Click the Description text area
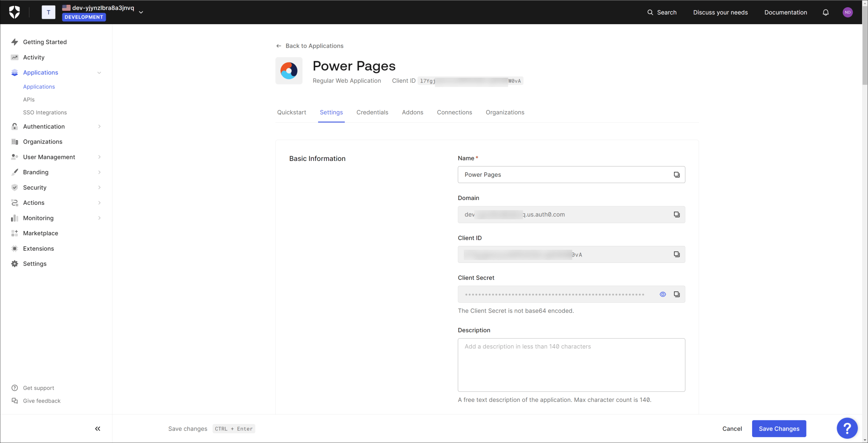This screenshot has width=868, height=443. pos(571,365)
